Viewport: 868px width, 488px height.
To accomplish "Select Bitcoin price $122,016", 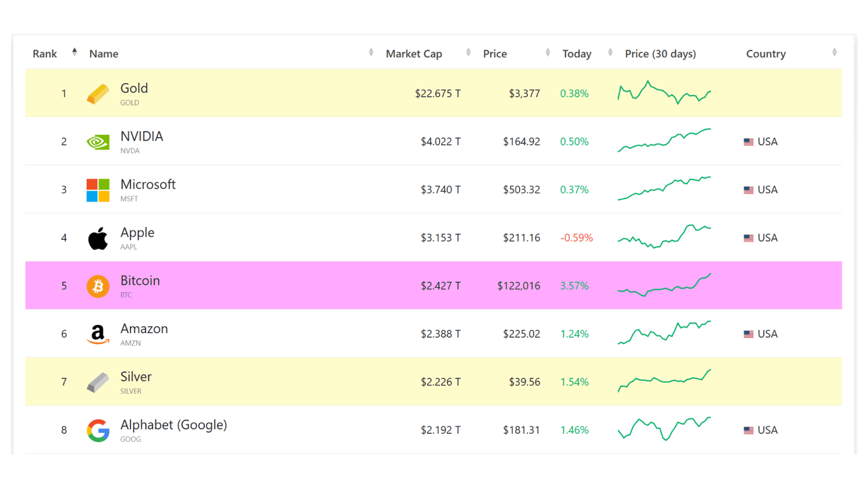I will tap(519, 286).
